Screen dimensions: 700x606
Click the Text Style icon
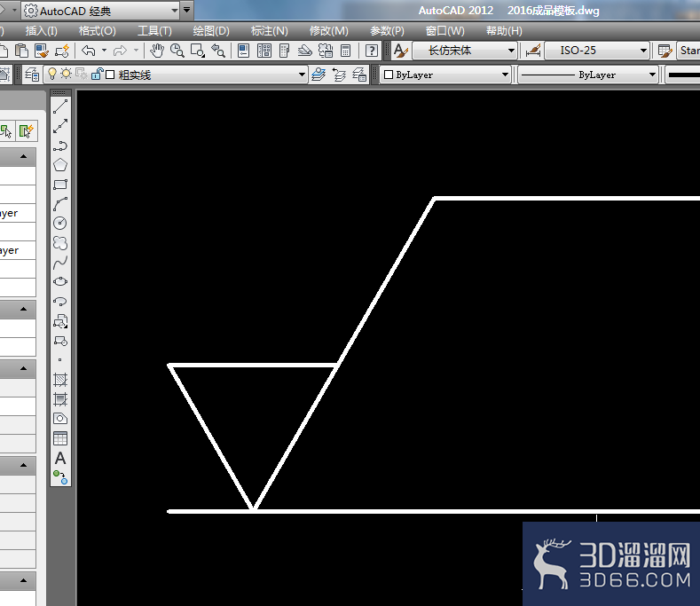point(400,51)
